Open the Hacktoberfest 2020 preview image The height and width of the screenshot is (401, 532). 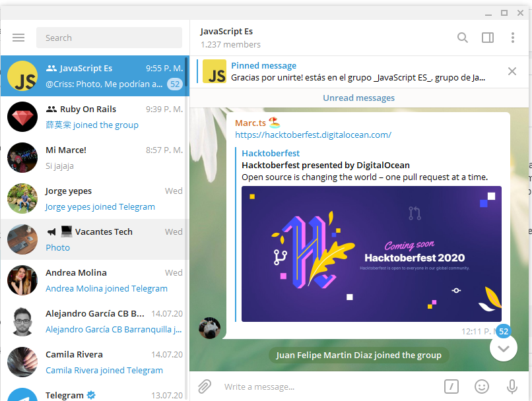(x=371, y=254)
